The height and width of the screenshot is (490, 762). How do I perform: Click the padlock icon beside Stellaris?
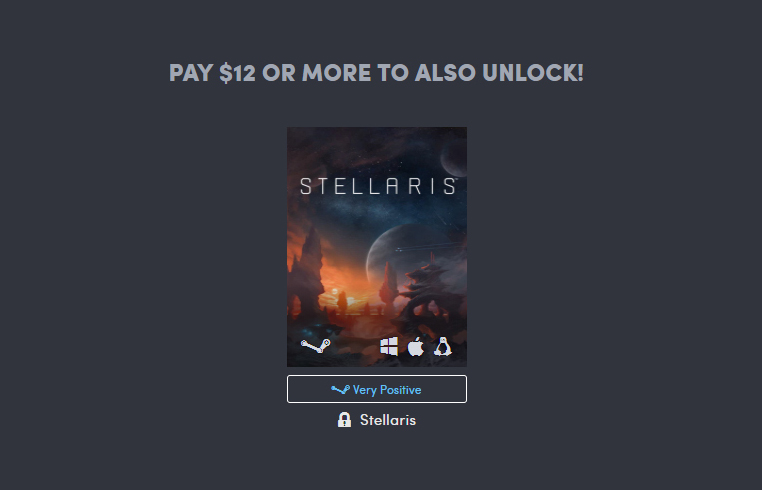tap(344, 420)
